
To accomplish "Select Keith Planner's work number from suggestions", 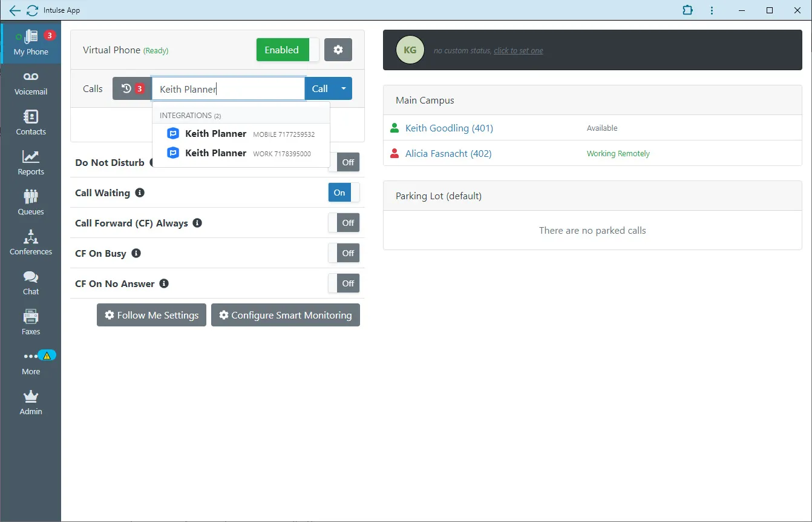I will point(240,153).
